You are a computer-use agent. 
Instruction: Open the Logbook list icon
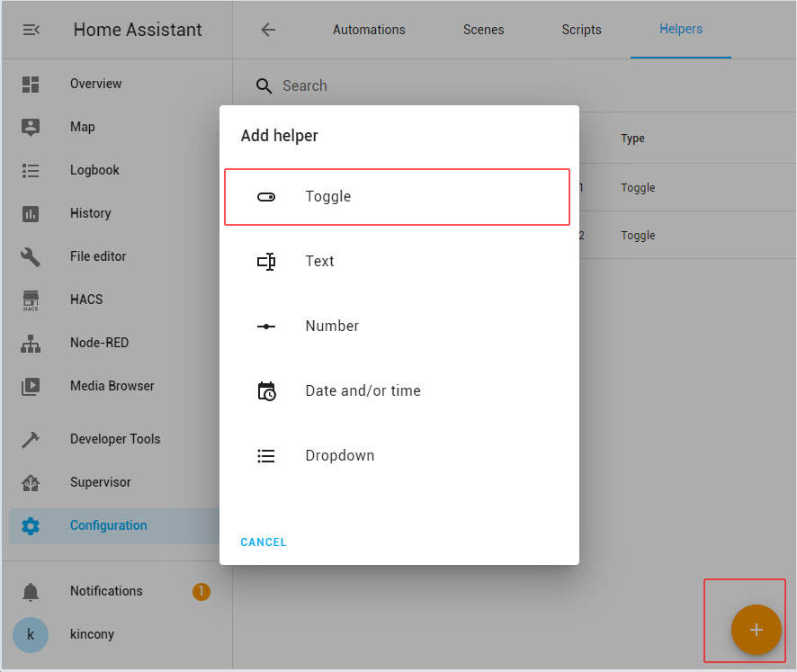(31, 170)
